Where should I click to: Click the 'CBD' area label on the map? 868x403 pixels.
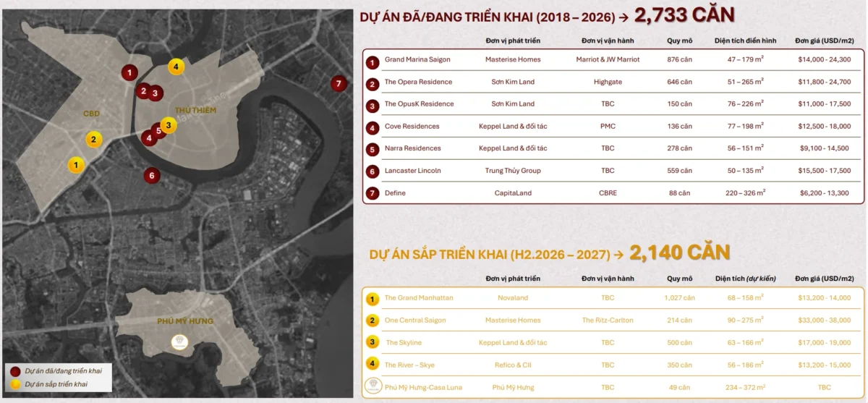click(x=91, y=114)
